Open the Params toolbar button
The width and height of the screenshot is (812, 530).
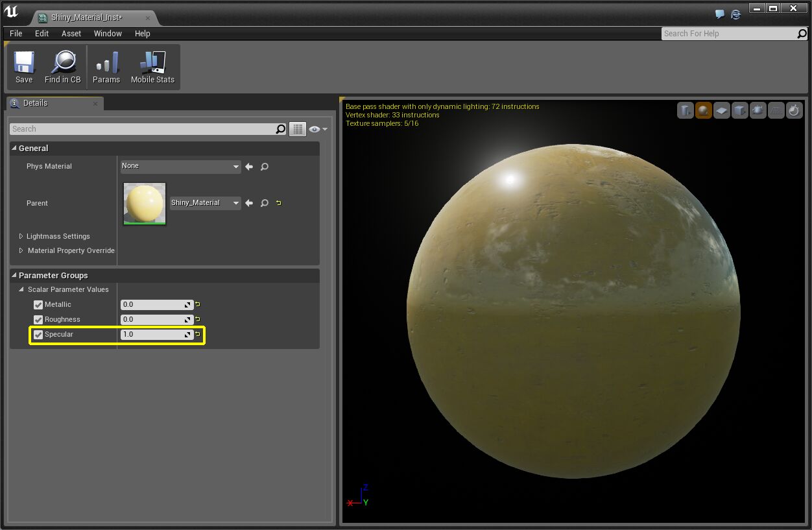106,67
